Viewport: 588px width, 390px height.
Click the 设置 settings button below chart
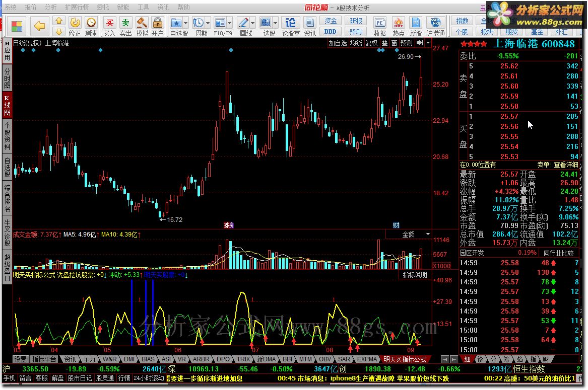20,359
